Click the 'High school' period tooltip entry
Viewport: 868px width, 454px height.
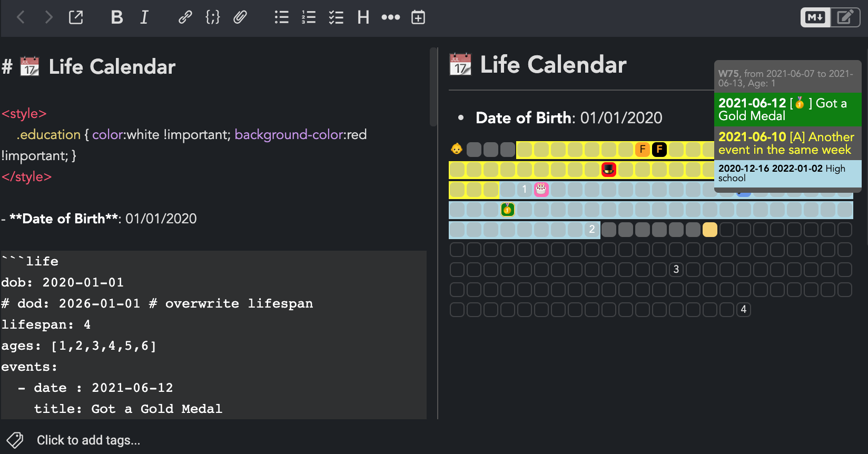[787, 173]
